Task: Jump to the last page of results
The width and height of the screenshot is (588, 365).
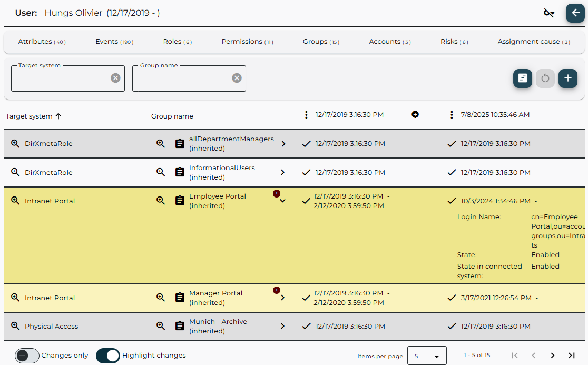Action: (571, 356)
